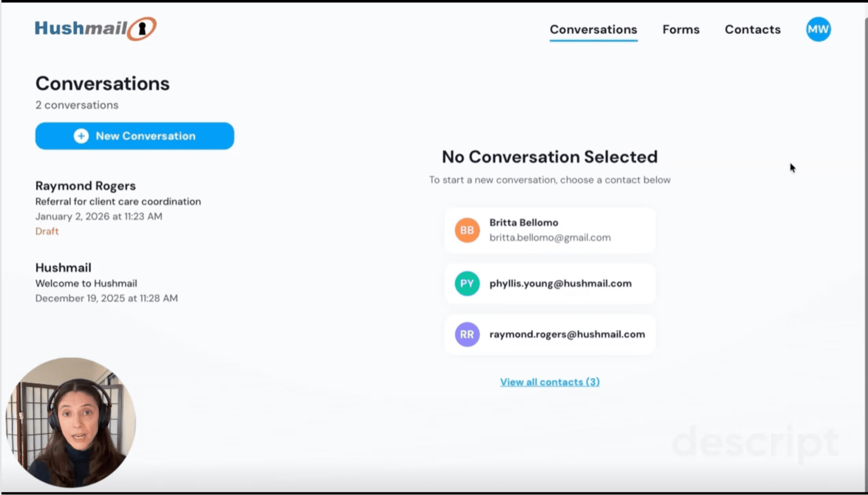Viewport: 868px width, 495px height.
Task: Click the plus icon in New Conversation
Action: pyautogui.click(x=81, y=136)
